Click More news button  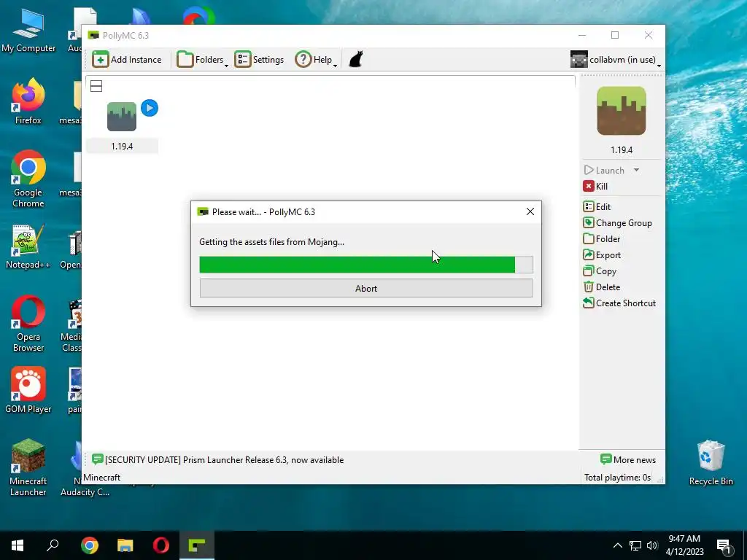[628, 460]
